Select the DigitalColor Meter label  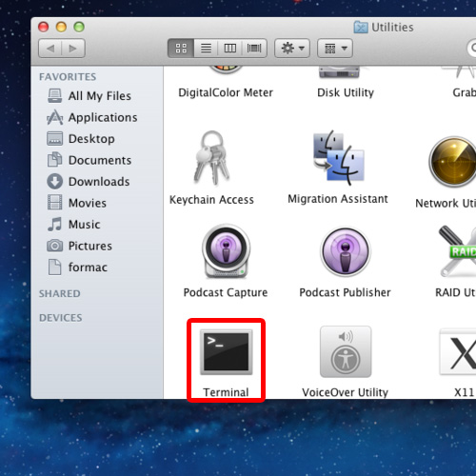pos(226,92)
